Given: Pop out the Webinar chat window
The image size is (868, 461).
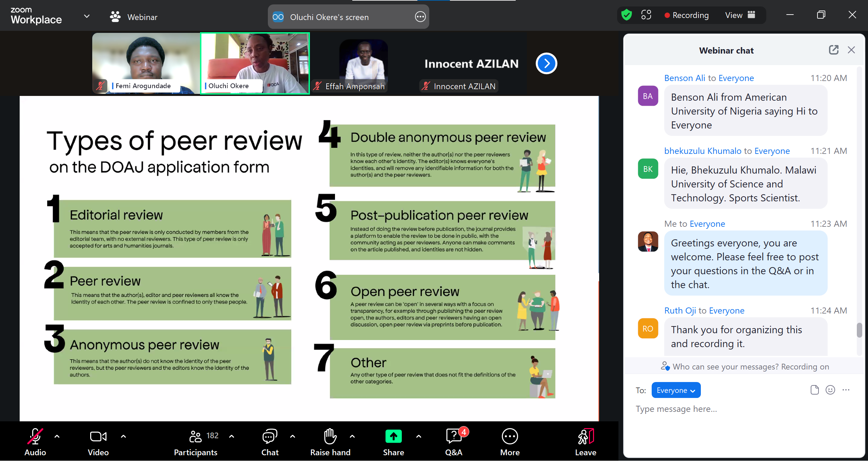Looking at the screenshot, I should [x=834, y=50].
